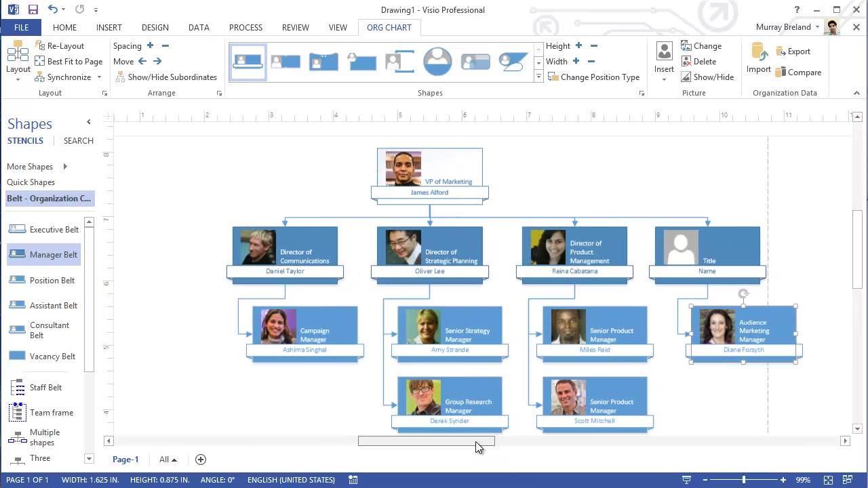Click the Delete picture icon
Image resolution: width=868 pixels, height=488 pixels.
pos(686,62)
